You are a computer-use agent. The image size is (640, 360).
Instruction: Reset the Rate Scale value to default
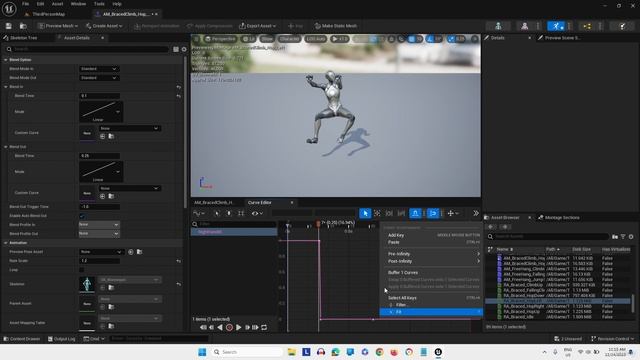pyautogui.click(x=178, y=260)
